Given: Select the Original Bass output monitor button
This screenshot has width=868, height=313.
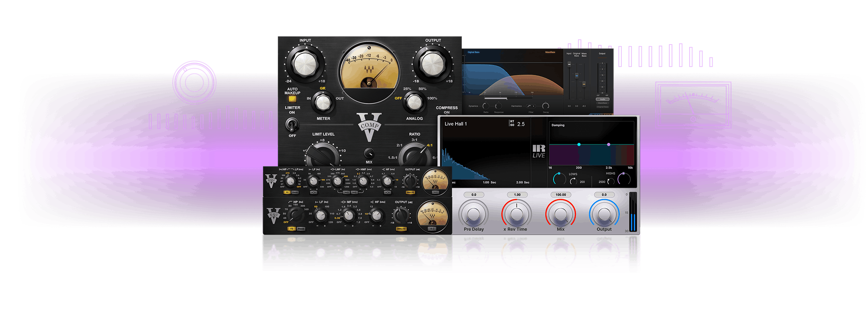Looking at the screenshot, I should click(602, 107).
